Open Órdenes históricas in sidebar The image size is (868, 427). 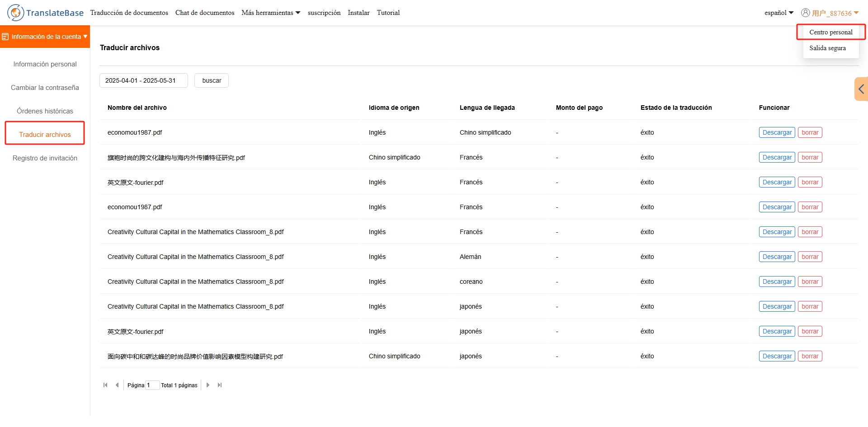click(x=45, y=111)
